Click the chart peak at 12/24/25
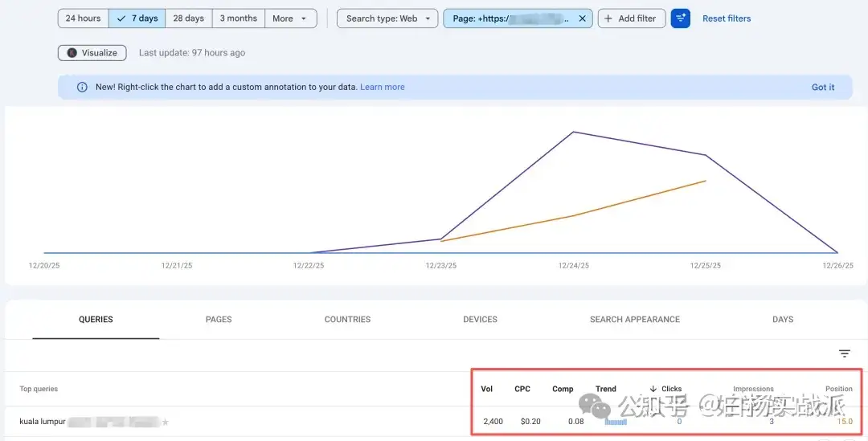868x441 pixels. coord(573,133)
